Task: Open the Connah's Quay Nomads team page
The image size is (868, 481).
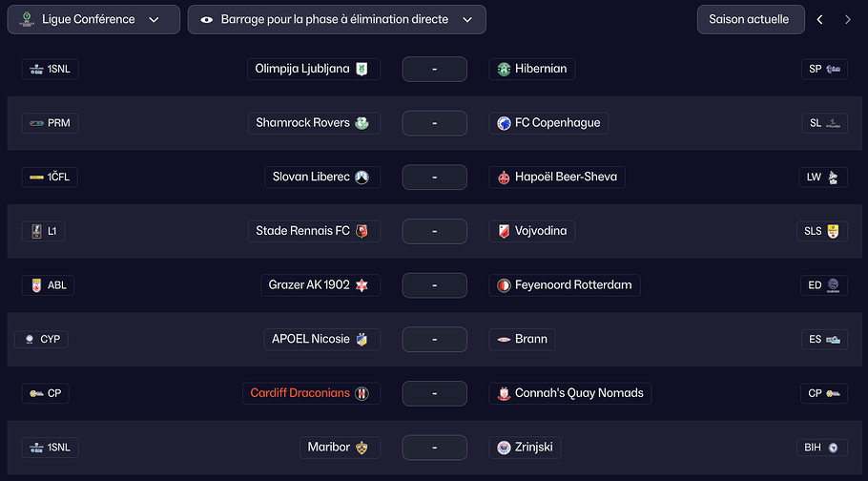Action: coord(579,393)
